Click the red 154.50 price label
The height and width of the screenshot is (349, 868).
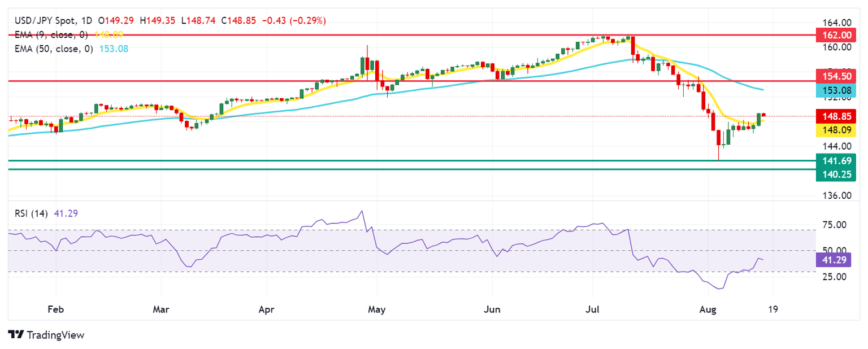(x=836, y=76)
